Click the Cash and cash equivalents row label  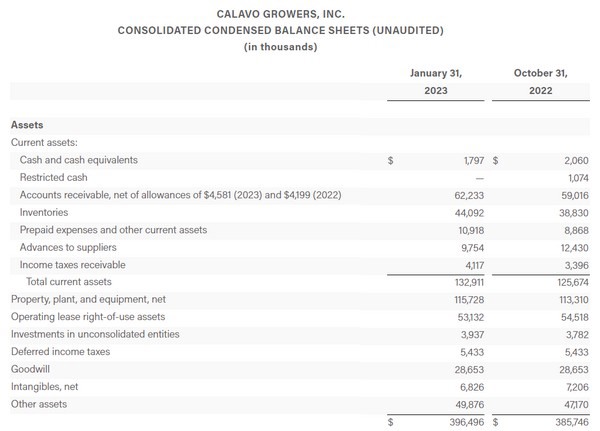[x=79, y=160]
